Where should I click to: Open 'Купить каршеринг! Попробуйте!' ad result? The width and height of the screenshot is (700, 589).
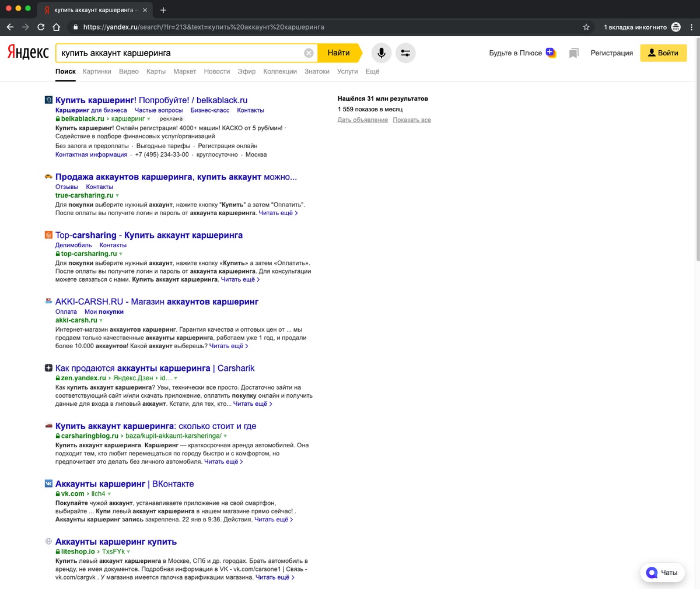(x=151, y=100)
